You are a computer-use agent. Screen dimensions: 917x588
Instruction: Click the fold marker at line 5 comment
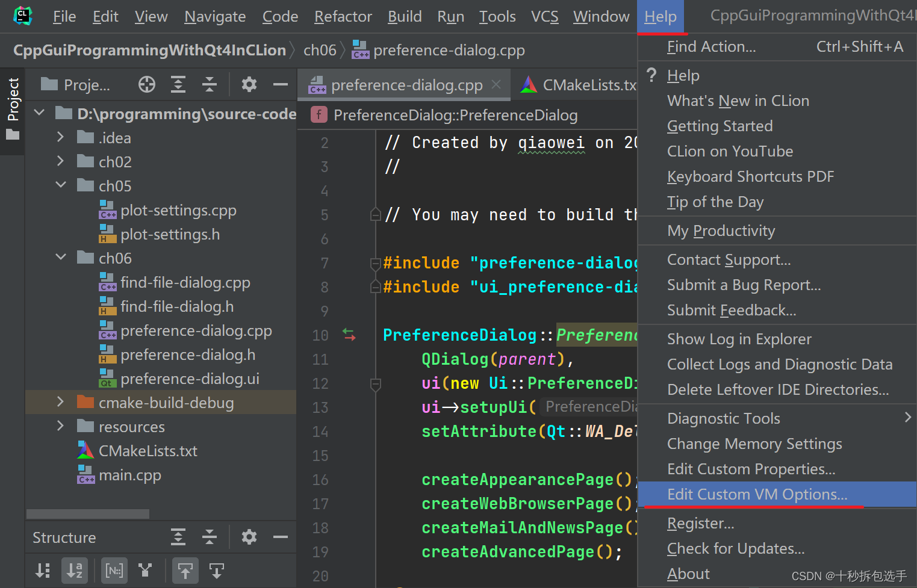point(376,215)
